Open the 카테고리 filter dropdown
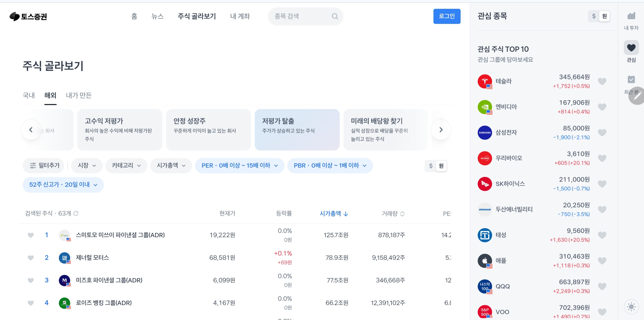Screen dimensions: 644x320 (x=126, y=166)
